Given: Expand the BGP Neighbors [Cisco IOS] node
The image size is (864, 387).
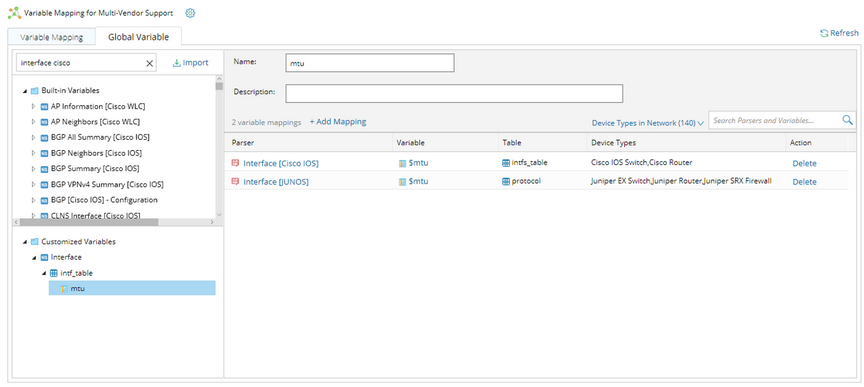Looking at the screenshot, I should pyautogui.click(x=34, y=153).
